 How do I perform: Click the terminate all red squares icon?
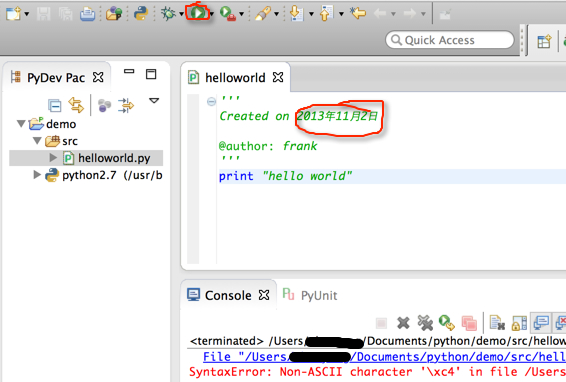[x=469, y=323]
